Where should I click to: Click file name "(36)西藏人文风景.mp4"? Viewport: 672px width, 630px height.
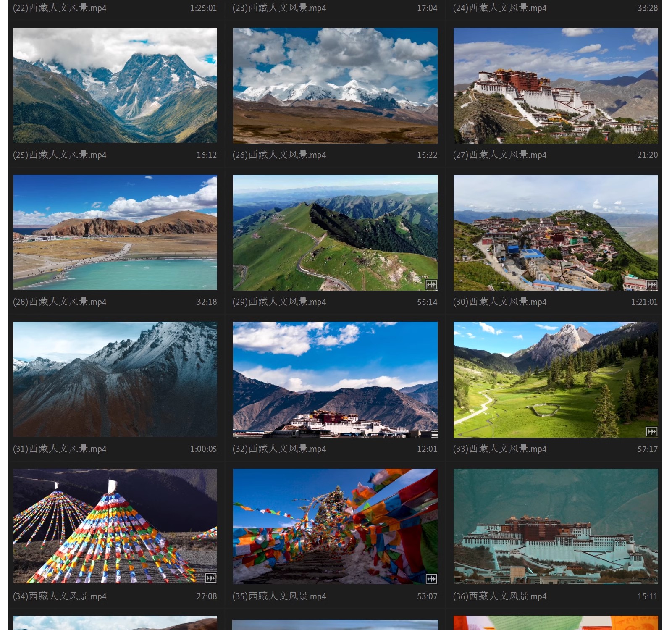coord(500,596)
